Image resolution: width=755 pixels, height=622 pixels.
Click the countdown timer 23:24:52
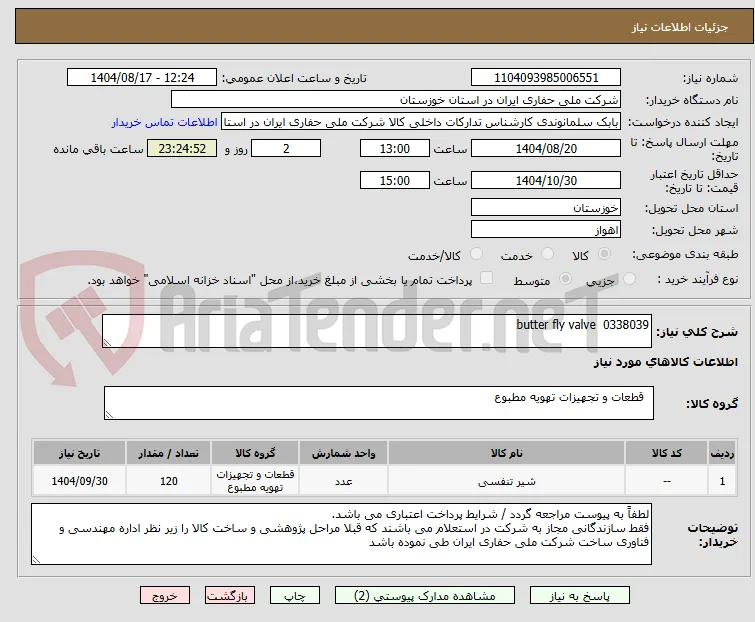182,148
